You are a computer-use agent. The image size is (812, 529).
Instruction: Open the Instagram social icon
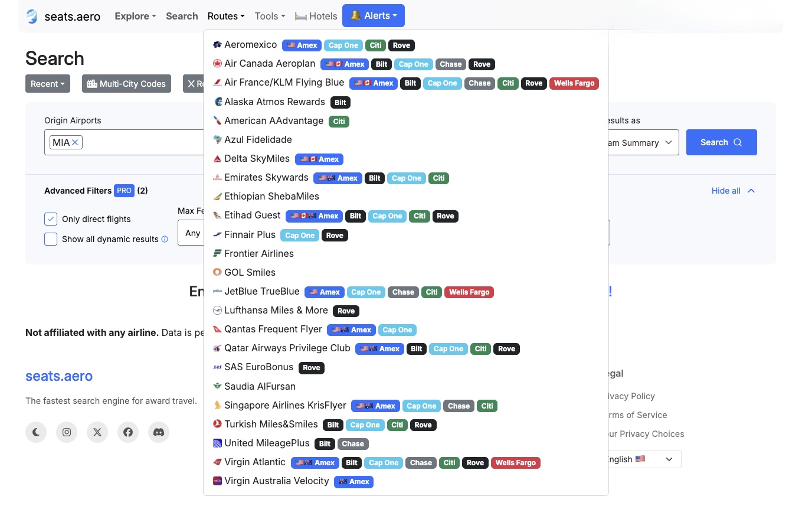click(67, 432)
